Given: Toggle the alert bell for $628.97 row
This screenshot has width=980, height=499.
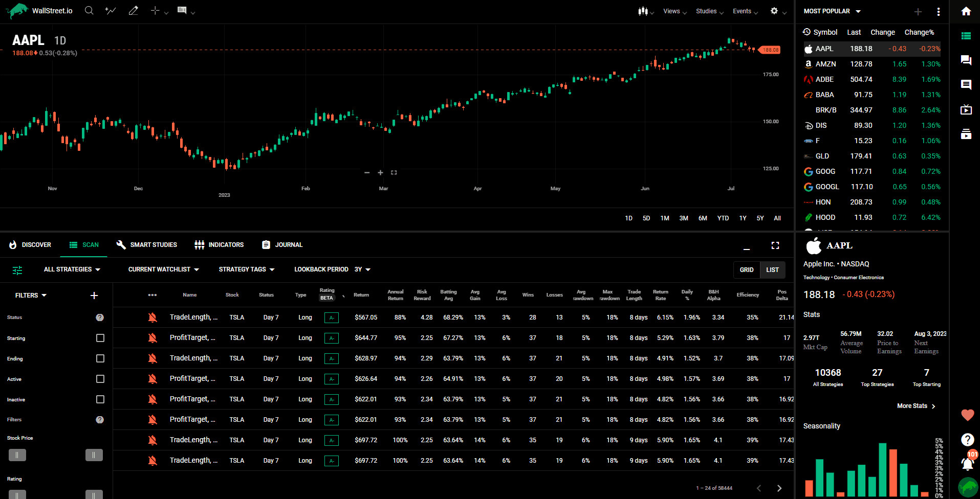Looking at the screenshot, I should coord(153,358).
